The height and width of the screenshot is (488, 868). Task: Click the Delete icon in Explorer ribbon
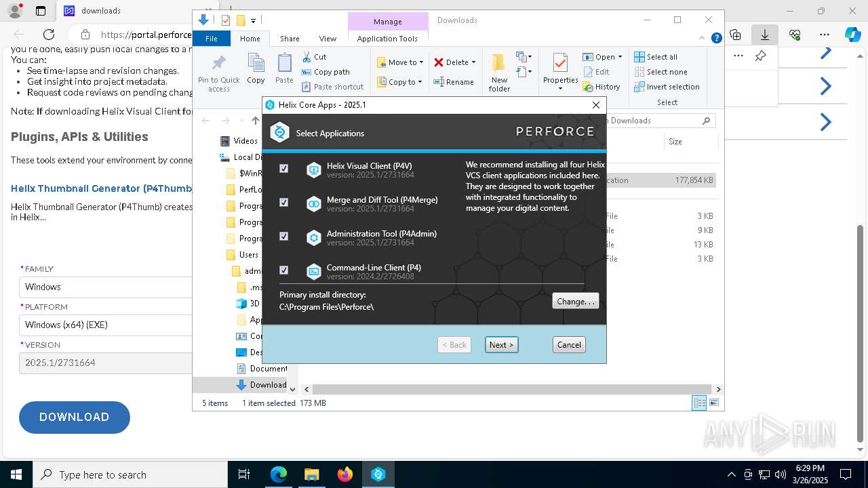[439, 62]
